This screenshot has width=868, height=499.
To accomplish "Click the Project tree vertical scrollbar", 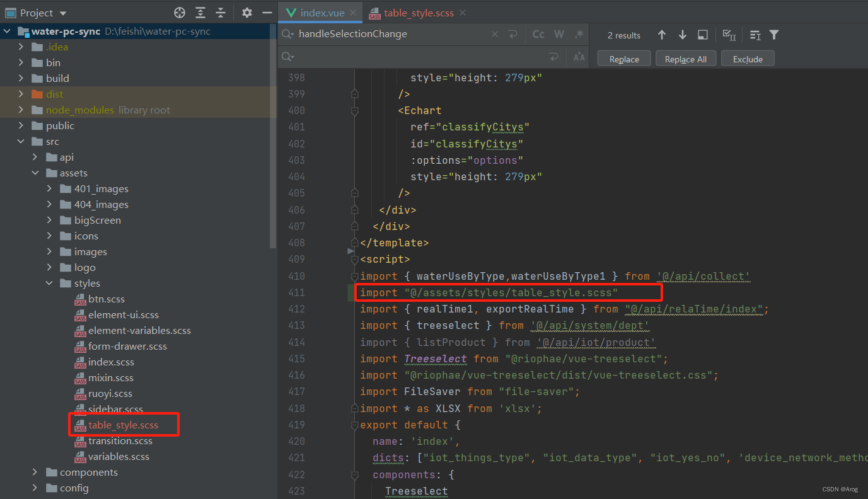I will [273, 135].
